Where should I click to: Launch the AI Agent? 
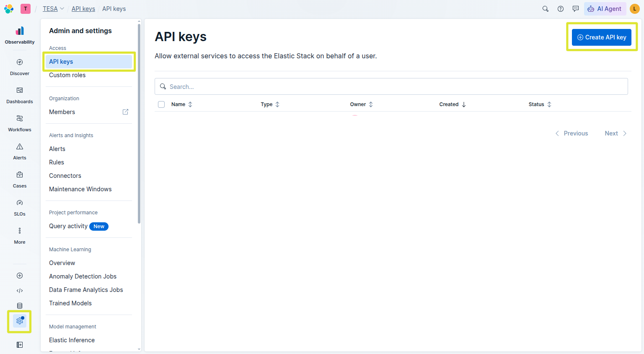(x=605, y=9)
